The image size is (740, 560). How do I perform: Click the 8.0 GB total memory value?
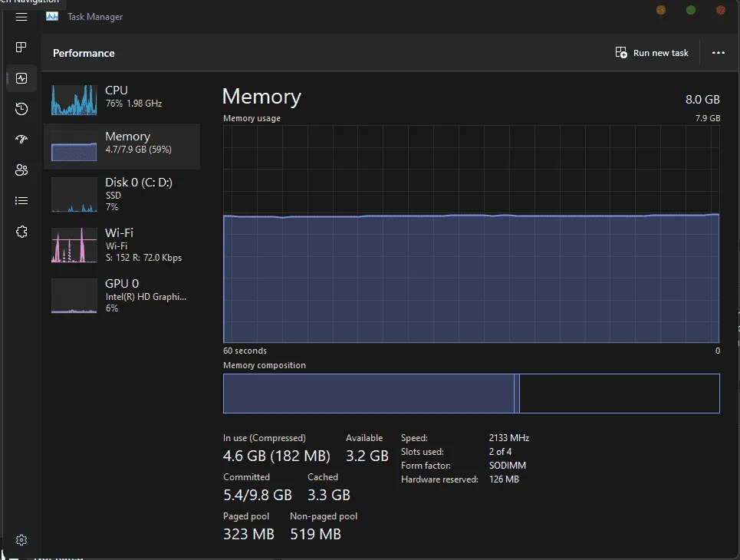(x=702, y=100)
